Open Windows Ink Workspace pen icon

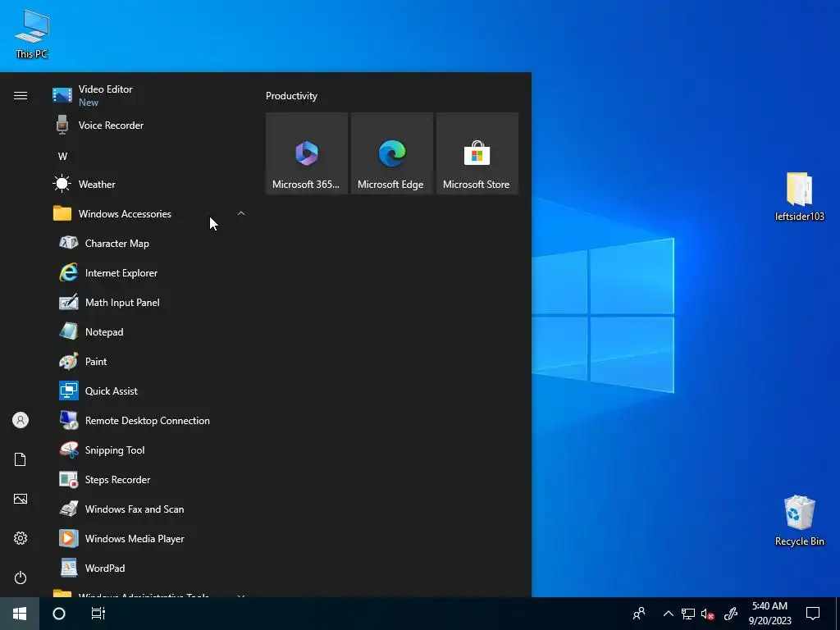tap(731, 614)
